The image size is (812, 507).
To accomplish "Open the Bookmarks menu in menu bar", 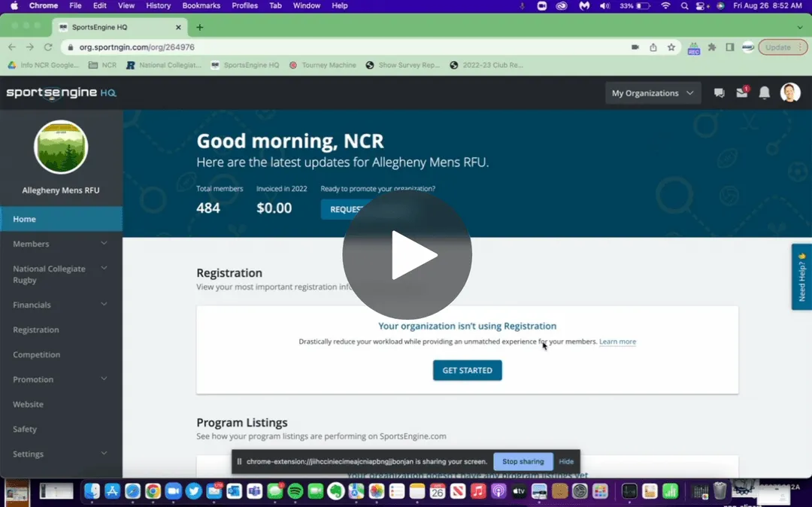I will 201,6.
